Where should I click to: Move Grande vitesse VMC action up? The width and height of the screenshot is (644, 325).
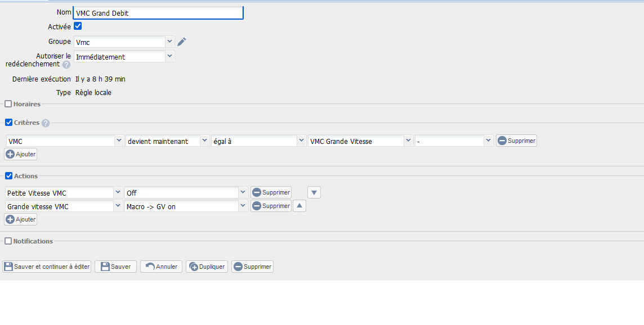tap(299, 206)
